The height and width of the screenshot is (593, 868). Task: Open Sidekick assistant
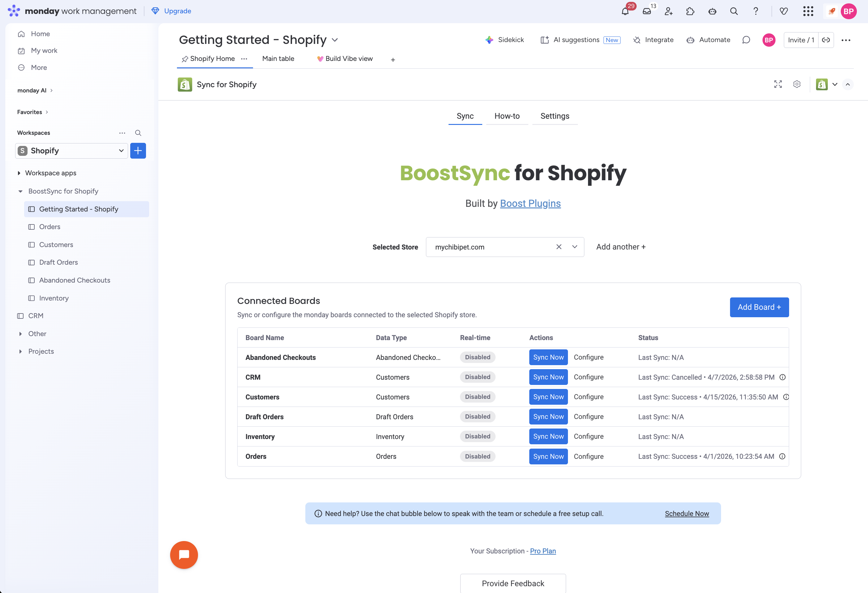(505, 40)
